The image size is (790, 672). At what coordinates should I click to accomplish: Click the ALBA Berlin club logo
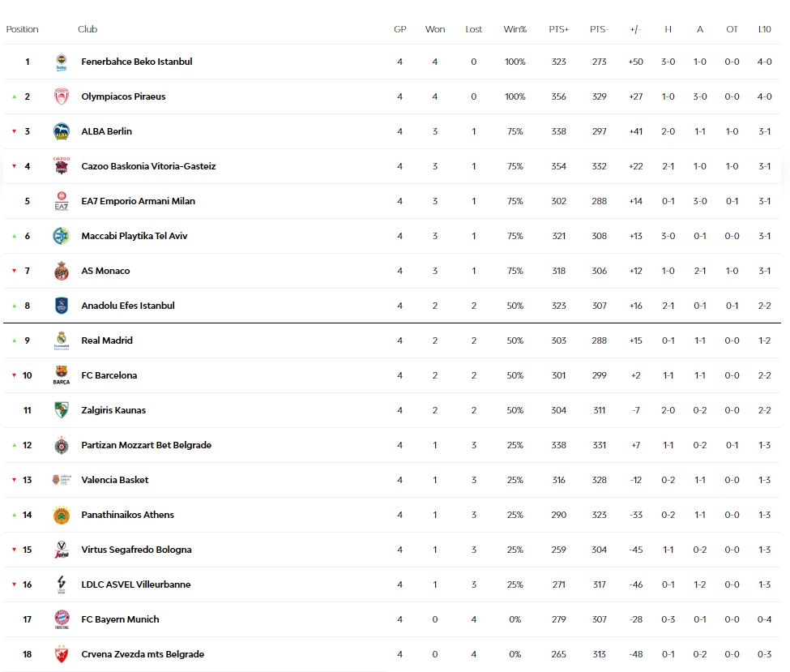62,131
